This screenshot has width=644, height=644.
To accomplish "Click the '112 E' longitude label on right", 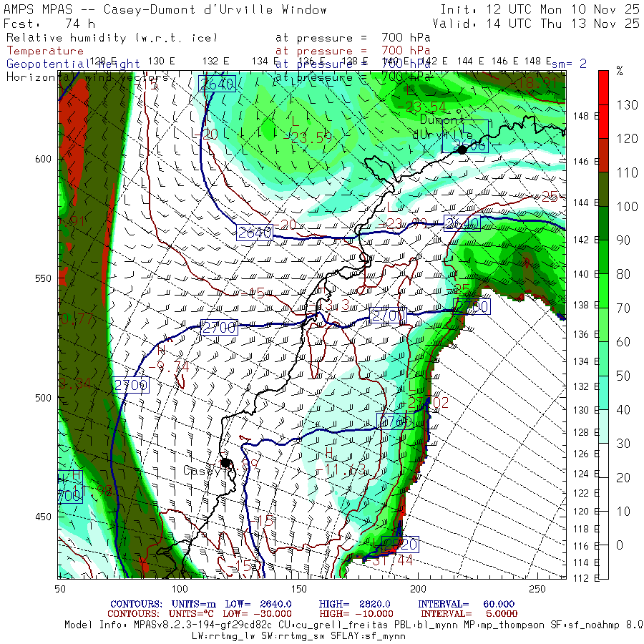I will [x=585, y=578].
